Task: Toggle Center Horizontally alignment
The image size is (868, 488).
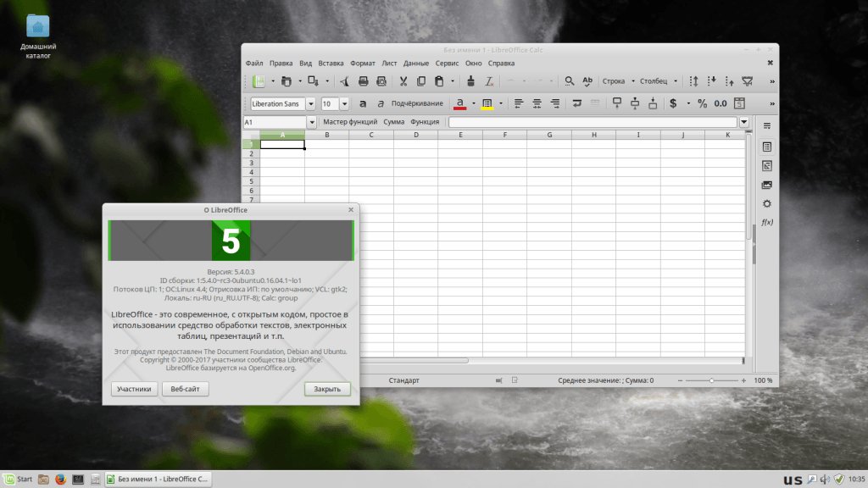Action: 537,103
